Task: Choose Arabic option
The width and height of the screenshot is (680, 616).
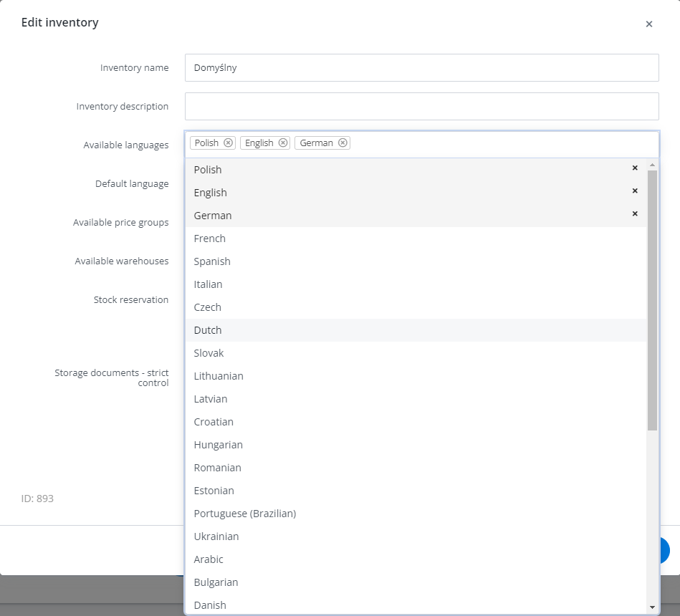Action: (416, 559)
